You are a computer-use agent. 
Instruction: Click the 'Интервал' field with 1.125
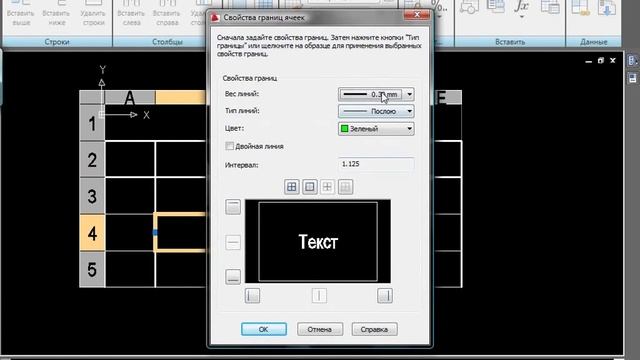376,164
